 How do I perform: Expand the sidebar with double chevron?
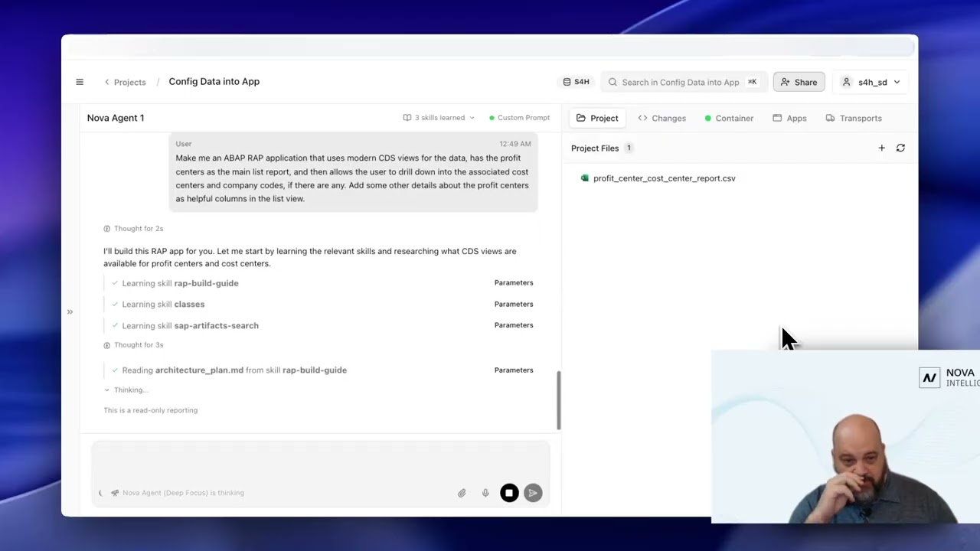(70, 311)
